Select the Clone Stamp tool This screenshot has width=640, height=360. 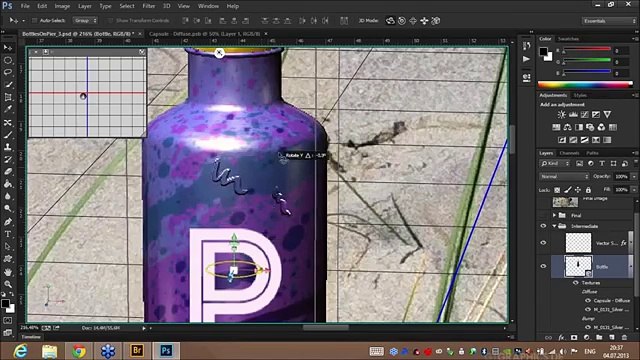pyautogui.click(x=8, y=147)
